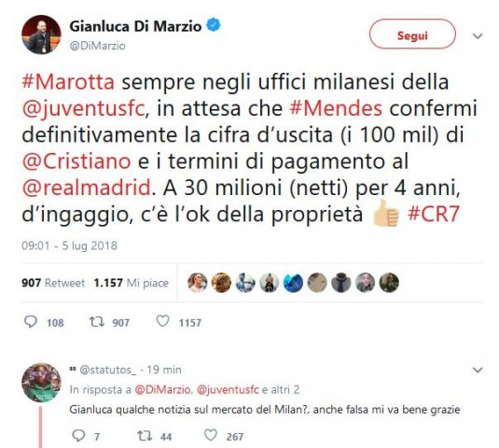The image size is (499, 448).
Task: Open the #CR7 hashtag
Action: [434, 214]
